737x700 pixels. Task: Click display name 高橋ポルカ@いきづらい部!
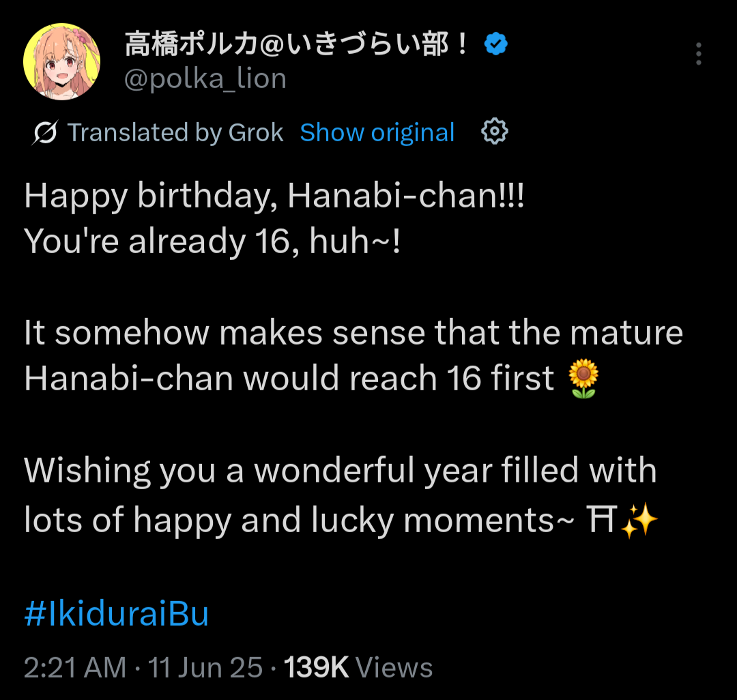point(296,44)
